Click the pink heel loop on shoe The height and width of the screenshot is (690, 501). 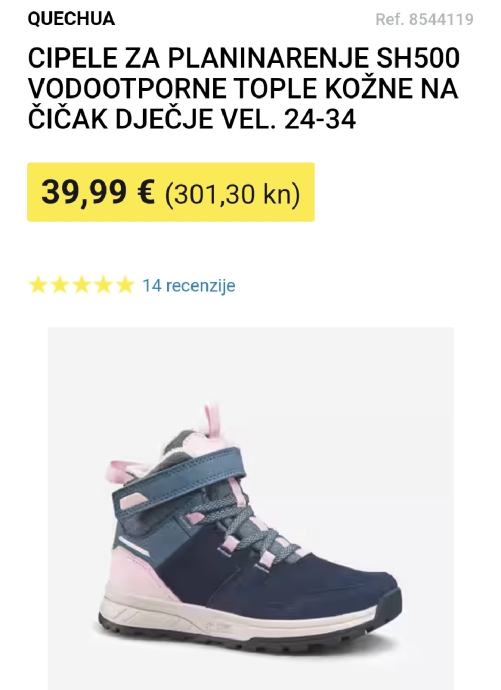coord(212,419)
